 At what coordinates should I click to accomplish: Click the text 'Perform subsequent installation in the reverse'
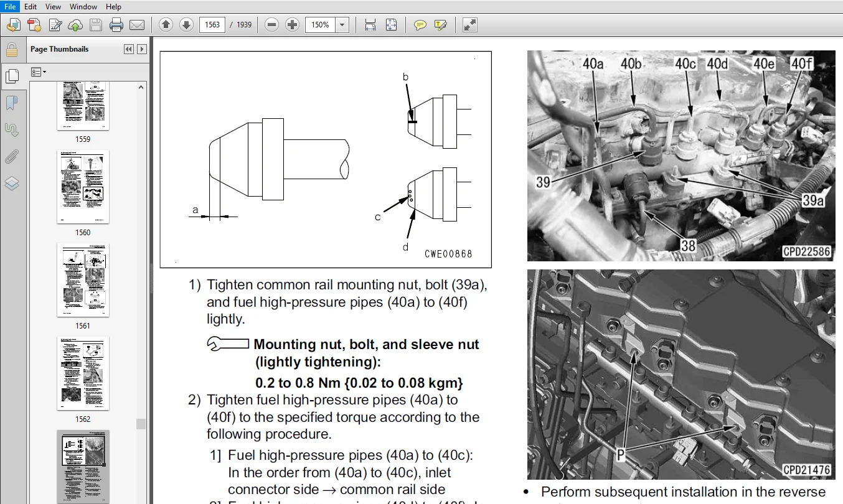point(683,492)
